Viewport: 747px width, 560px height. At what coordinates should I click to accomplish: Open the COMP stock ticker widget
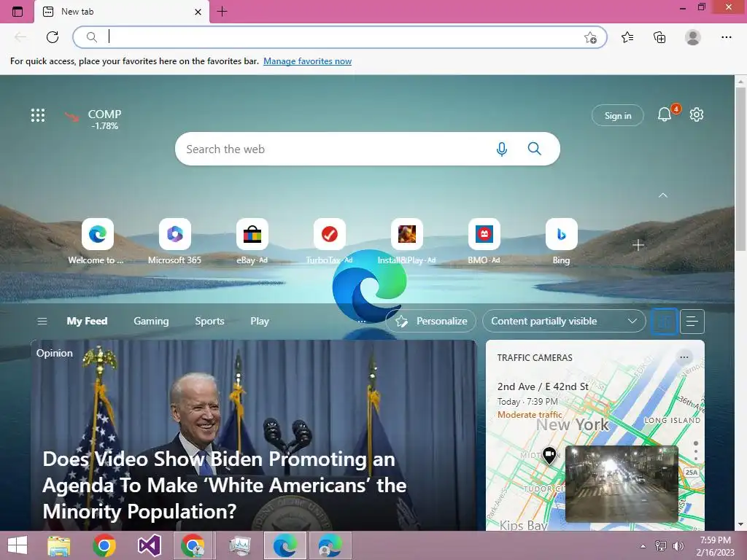[x=93, y=119]
